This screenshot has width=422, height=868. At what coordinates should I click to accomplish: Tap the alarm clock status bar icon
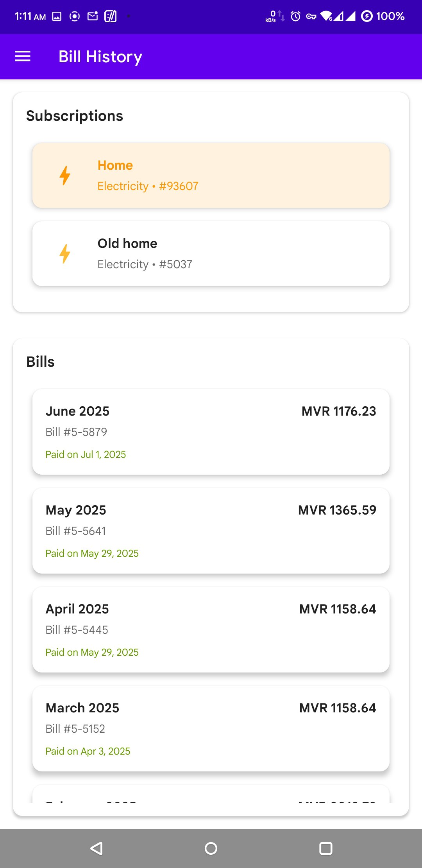(296, 16)
